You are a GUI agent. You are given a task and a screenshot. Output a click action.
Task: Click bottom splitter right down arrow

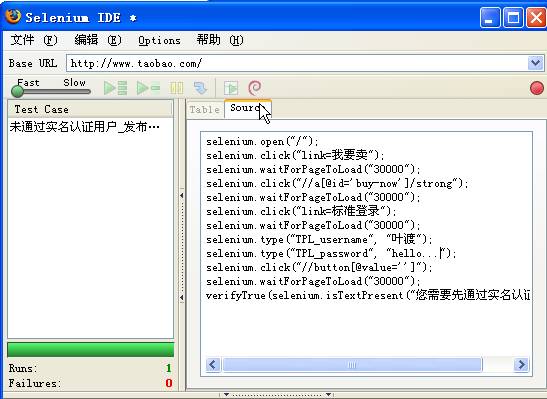pos(329,394)
